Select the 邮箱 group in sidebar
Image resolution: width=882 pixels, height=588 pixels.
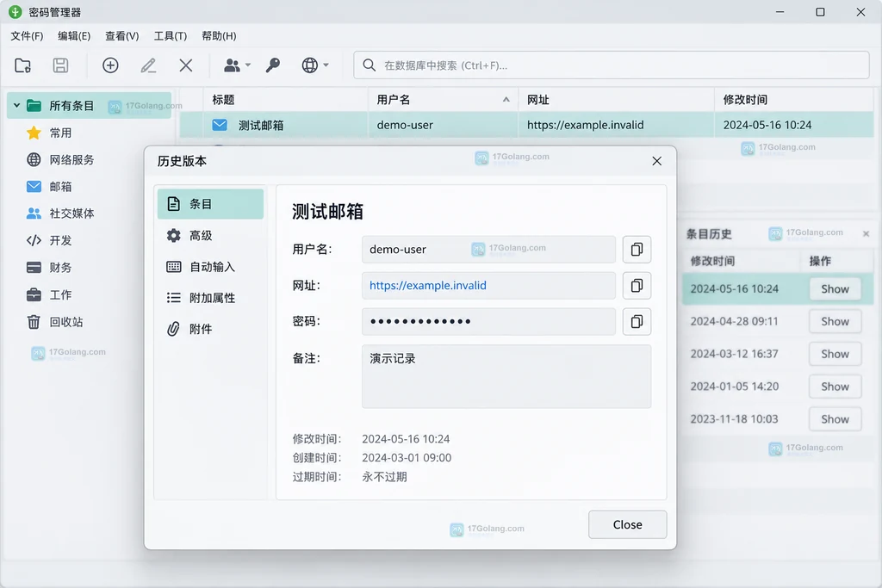click(x=49, y=187)
